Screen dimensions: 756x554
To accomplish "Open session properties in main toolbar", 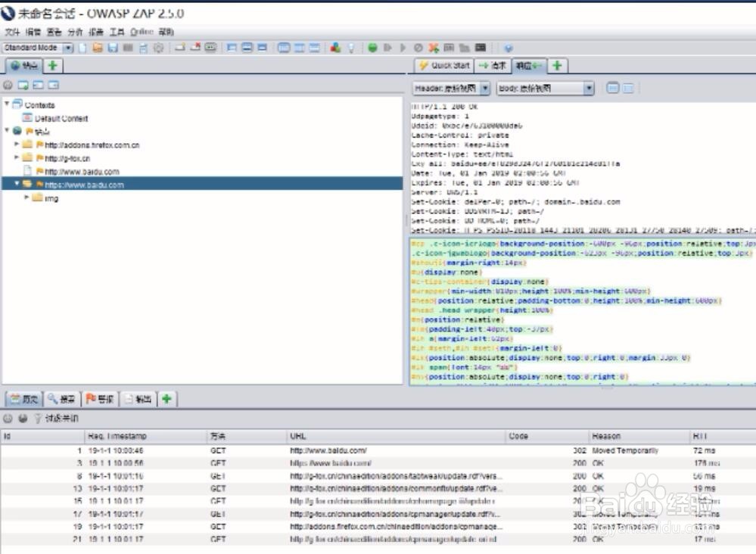I will 143,48.
